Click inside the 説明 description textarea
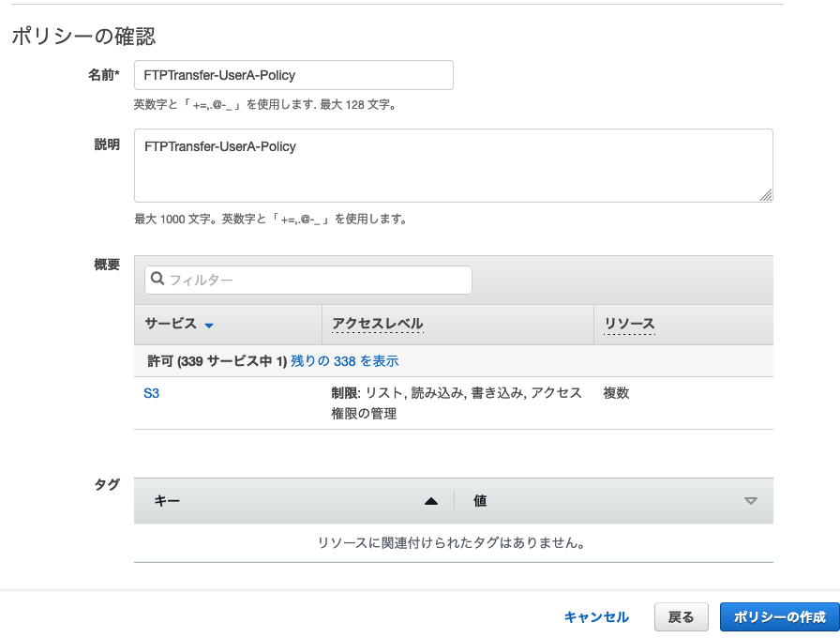 click(453, 166)
